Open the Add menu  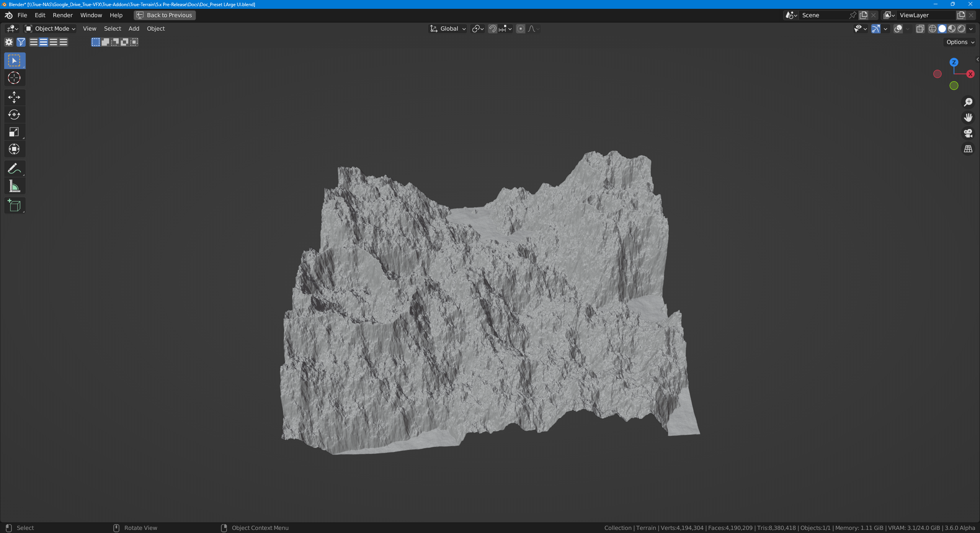(x=134, y=29)
